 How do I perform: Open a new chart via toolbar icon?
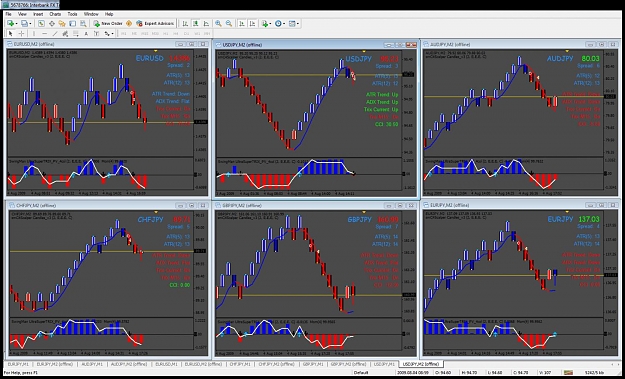tap(10, 24)
